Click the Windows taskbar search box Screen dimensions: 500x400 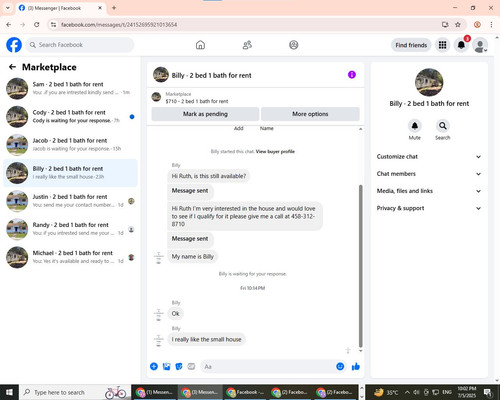click(75, 392)
